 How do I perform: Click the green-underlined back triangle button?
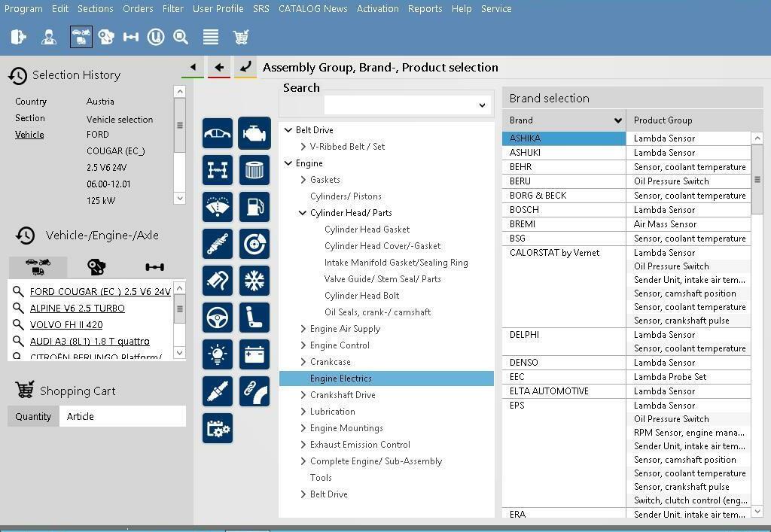[x=193, y=67]
